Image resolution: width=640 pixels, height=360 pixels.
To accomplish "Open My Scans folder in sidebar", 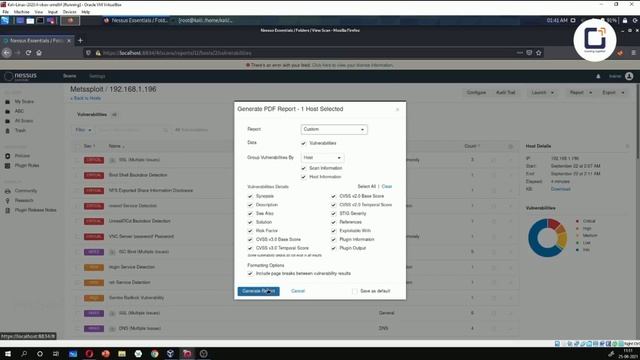I will tap(24, 102).
